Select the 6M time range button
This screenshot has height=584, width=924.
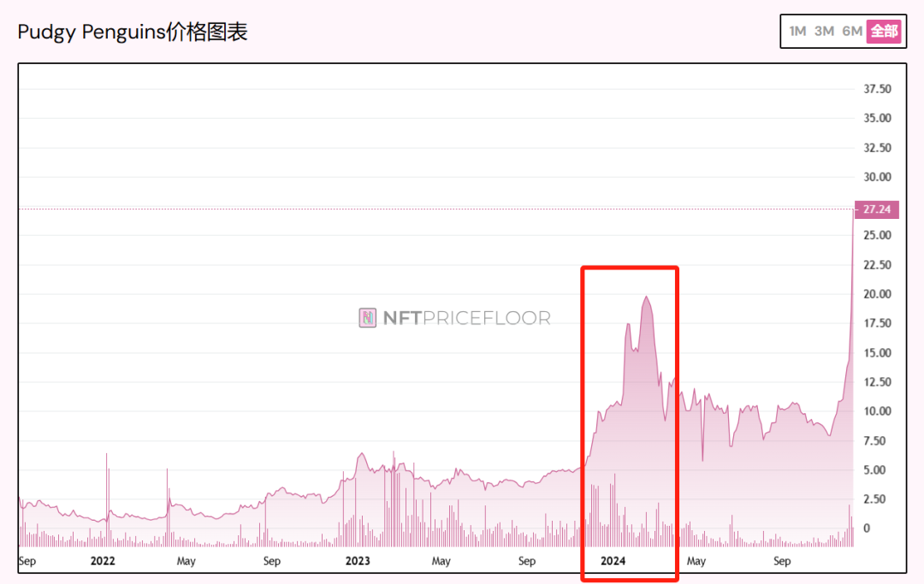pyautogui.click(x=850, y=31)
